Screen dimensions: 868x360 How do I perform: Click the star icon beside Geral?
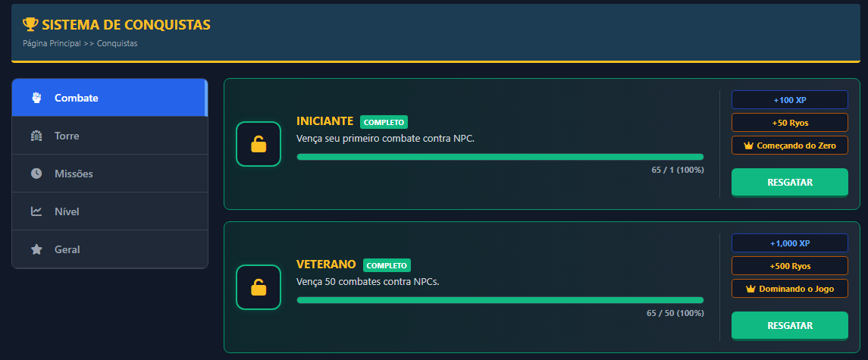coord(36,249)
